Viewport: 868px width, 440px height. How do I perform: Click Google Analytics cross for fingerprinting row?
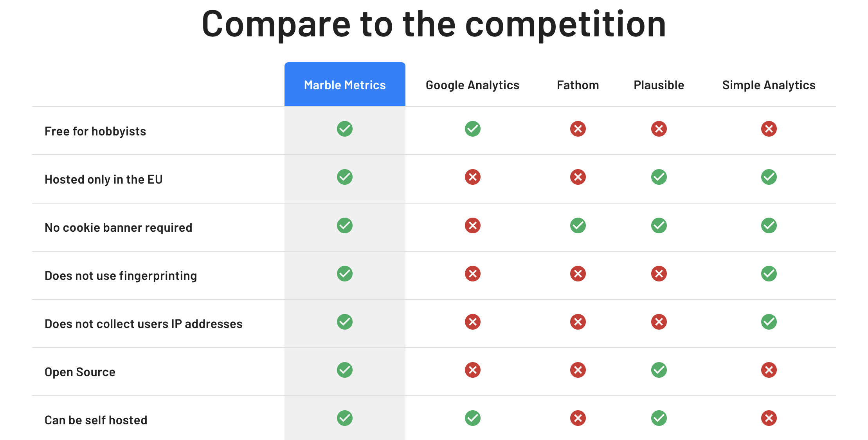click(x=473, y=274)
